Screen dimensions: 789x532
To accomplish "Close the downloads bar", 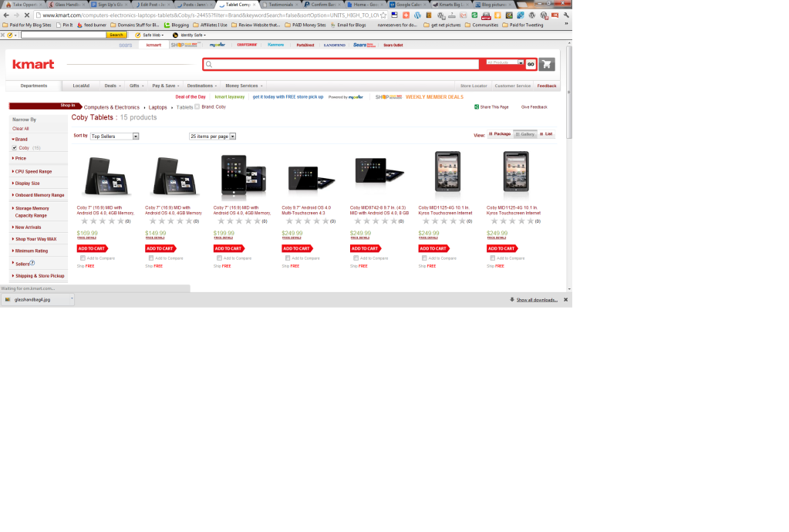I will pos(565,300).
